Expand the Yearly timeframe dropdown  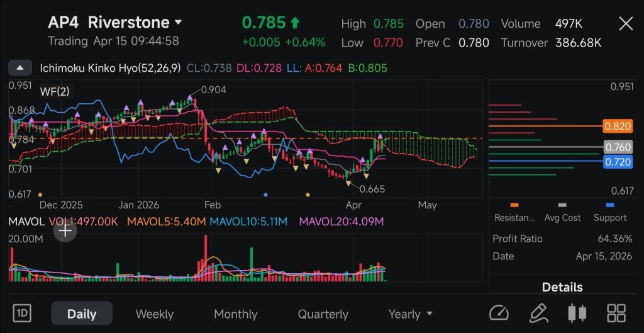[410, 314]
